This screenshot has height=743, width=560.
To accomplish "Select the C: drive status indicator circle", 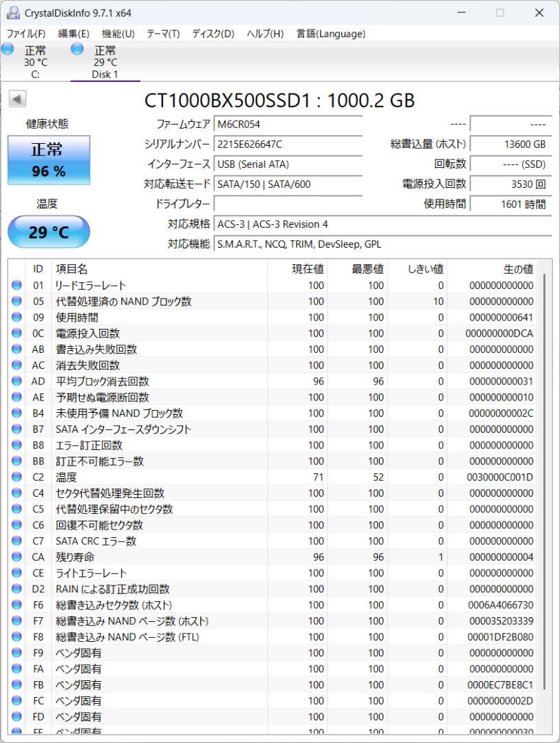I will click(x=7, y=49).
